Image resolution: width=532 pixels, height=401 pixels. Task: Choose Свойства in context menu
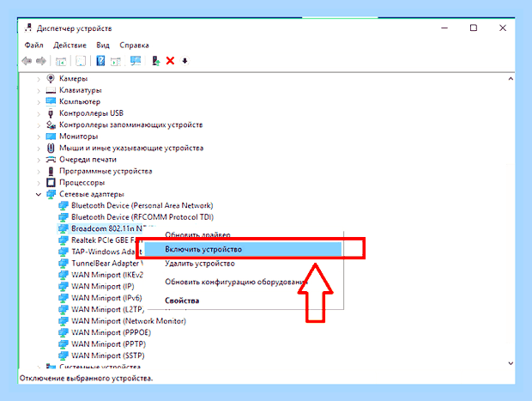(182, 301)
